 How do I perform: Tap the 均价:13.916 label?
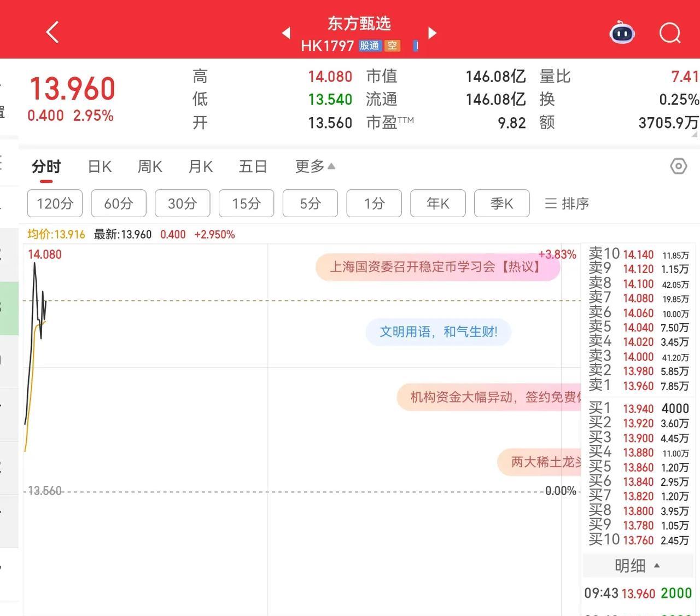click(56, 235)
